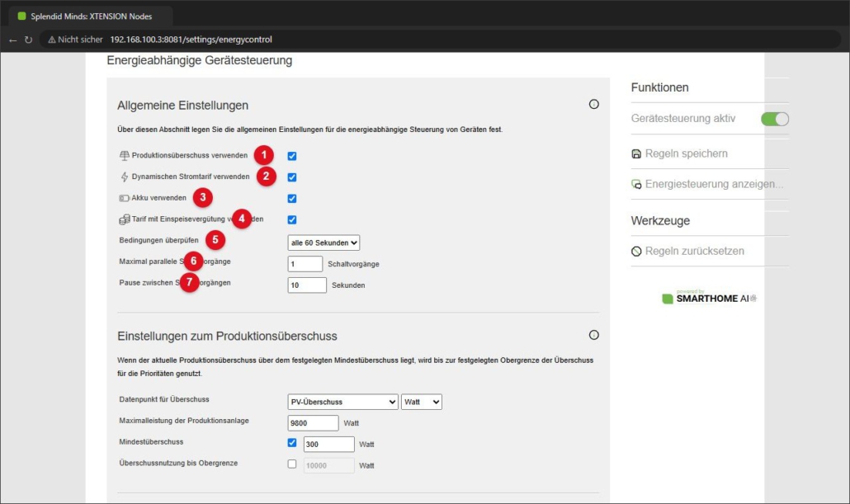Screen dimensions: 850x504
Task: Click the info icon beside Allgemeine Einstellungen
Action: [x=594, y=104]
